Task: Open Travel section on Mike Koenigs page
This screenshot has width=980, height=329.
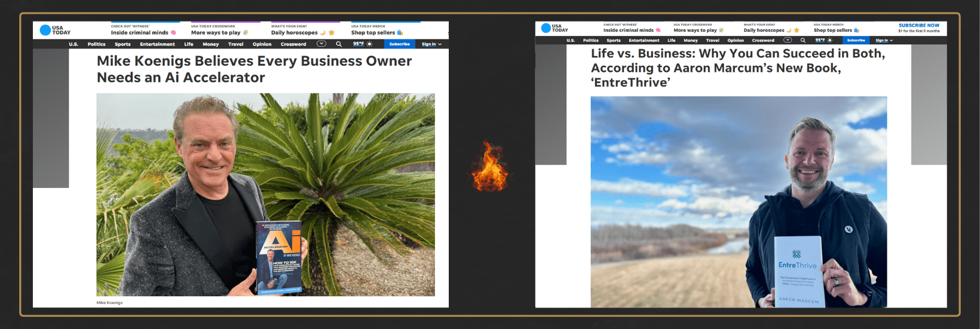Action: 235,44
